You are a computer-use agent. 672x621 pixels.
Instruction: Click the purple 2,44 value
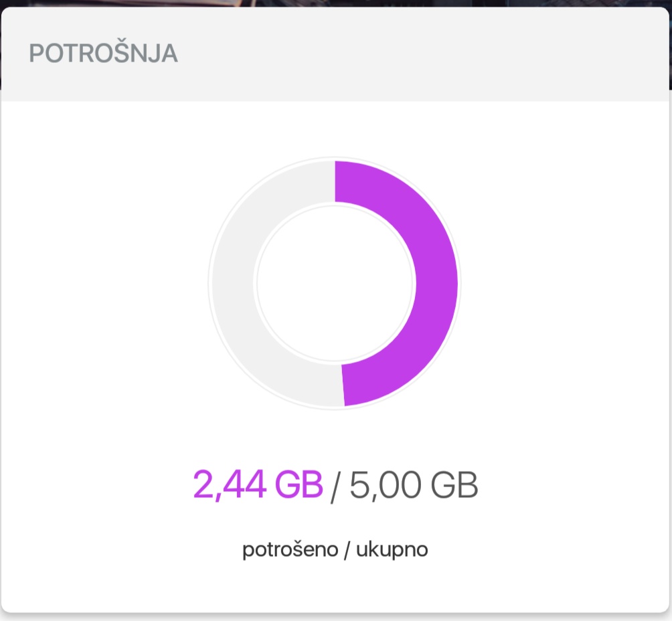[230, 485]
